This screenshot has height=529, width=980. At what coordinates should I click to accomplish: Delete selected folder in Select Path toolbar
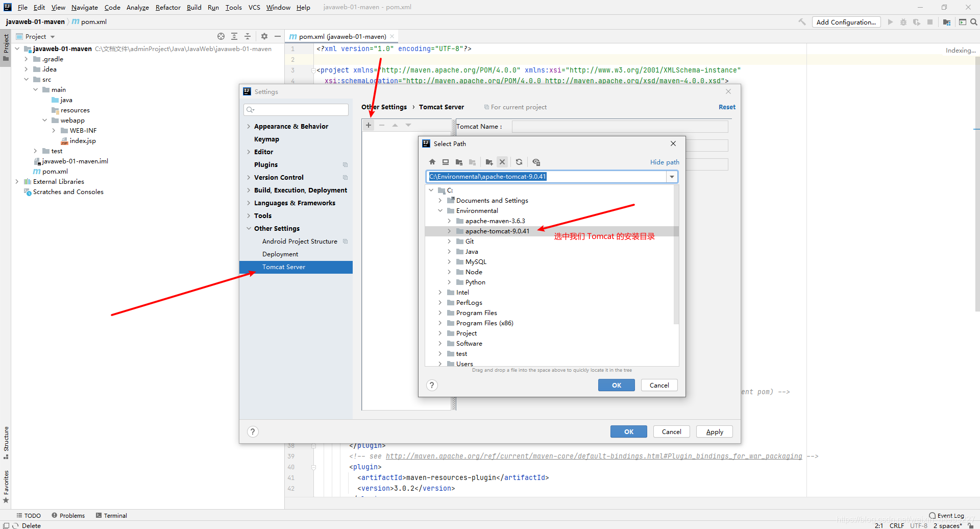click(502, 162)
